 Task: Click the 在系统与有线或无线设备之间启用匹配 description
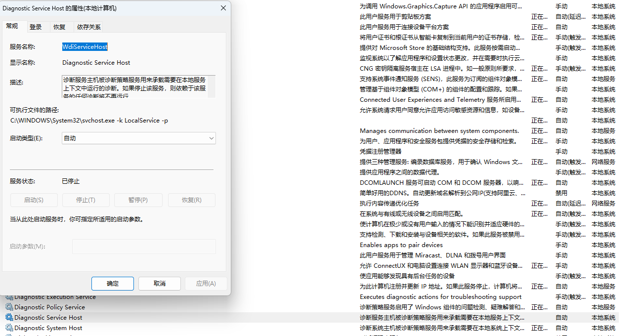[412, 214]
